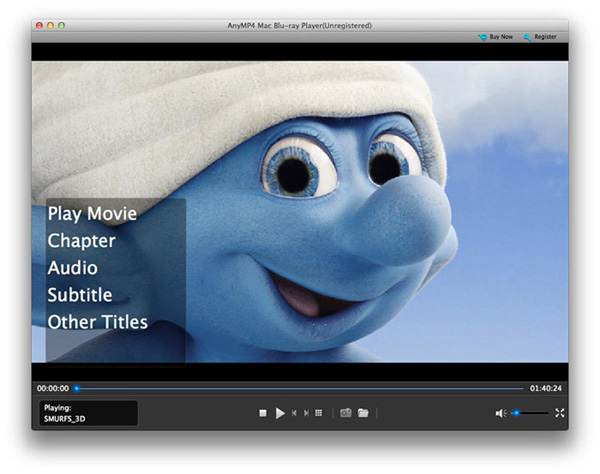Open the Subtitle menu option
The image size is (600, 474).
click(x=79, y=295)
